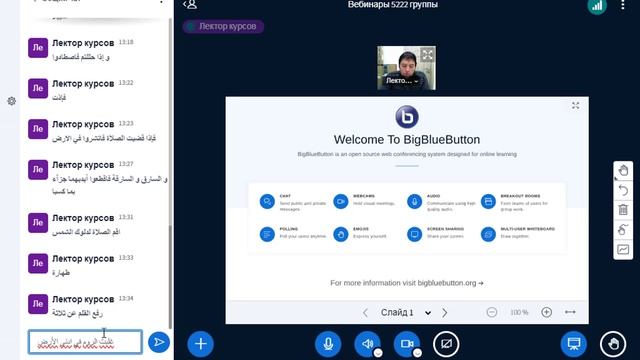This screenshot has width=640, height=360.
Task: Click zoom in plus on the slide
Action: click(547, 312)
